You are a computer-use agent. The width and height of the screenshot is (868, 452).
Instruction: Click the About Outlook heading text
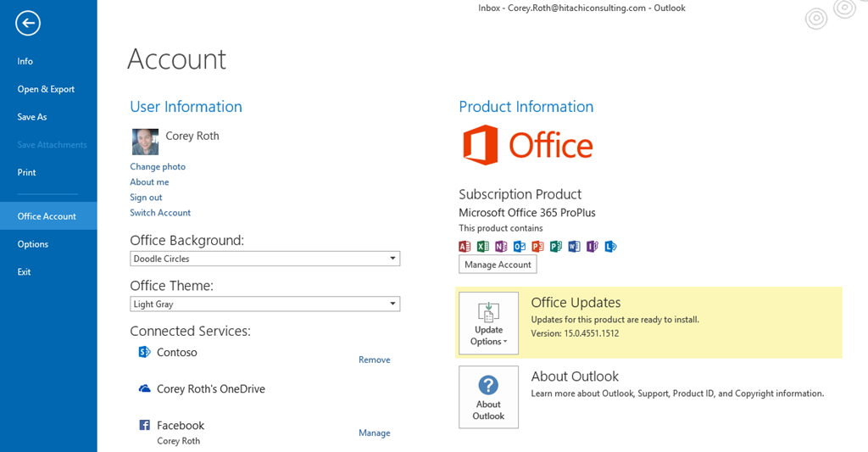[x=575, y=377]
